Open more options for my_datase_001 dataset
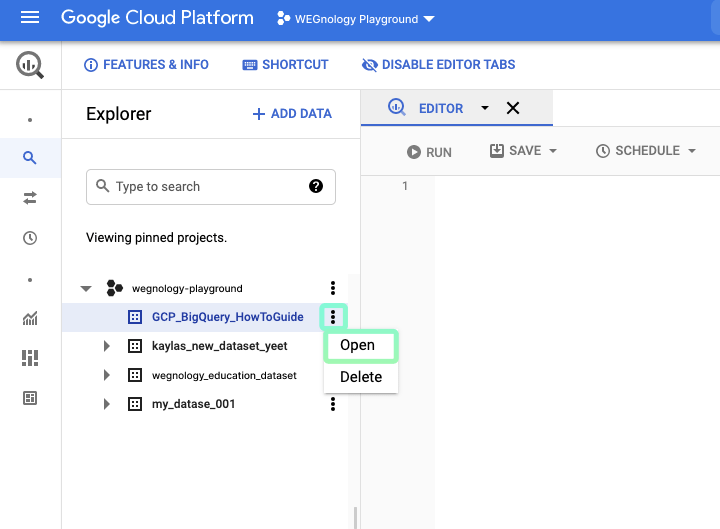The height and width of the screenshot is (529, 720). (332, 404)
